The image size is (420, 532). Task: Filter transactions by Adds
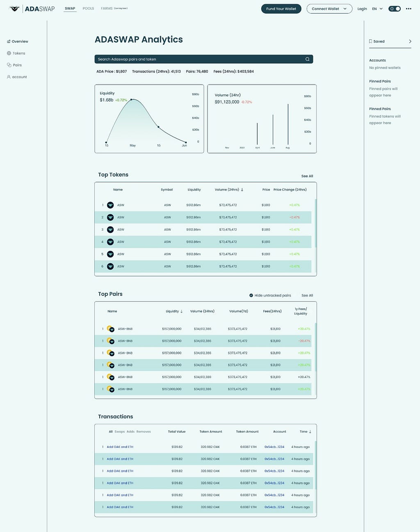(x=130, y=431)
